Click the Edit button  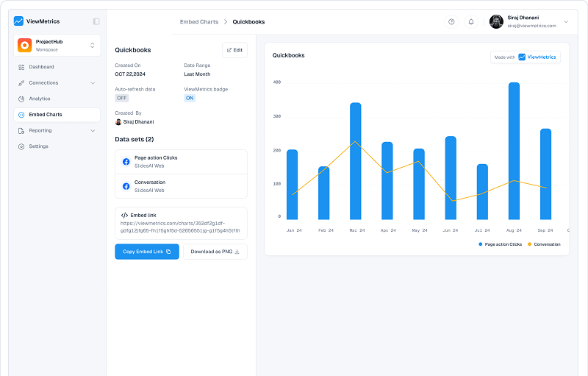pyautogui.click(x=234, y=50)
